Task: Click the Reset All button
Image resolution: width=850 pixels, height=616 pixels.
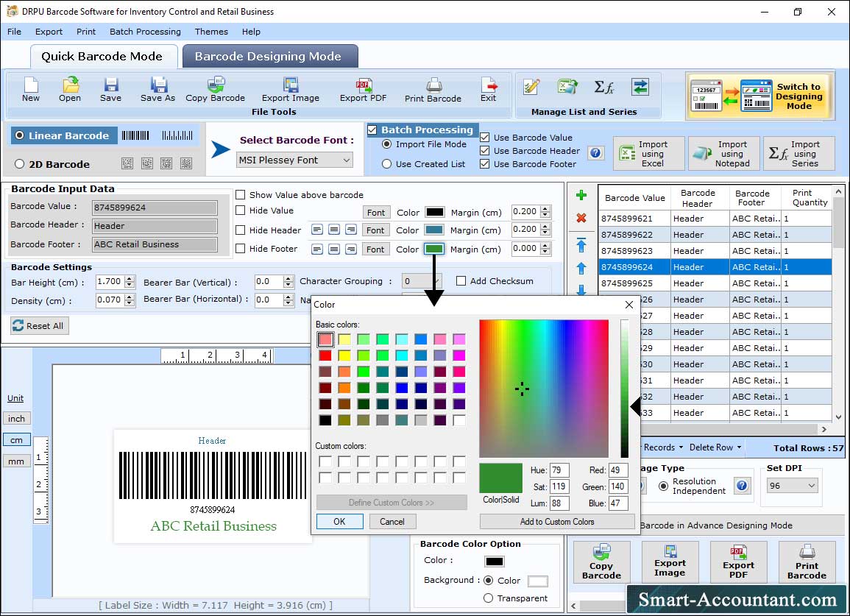Action: pos(40,326)
